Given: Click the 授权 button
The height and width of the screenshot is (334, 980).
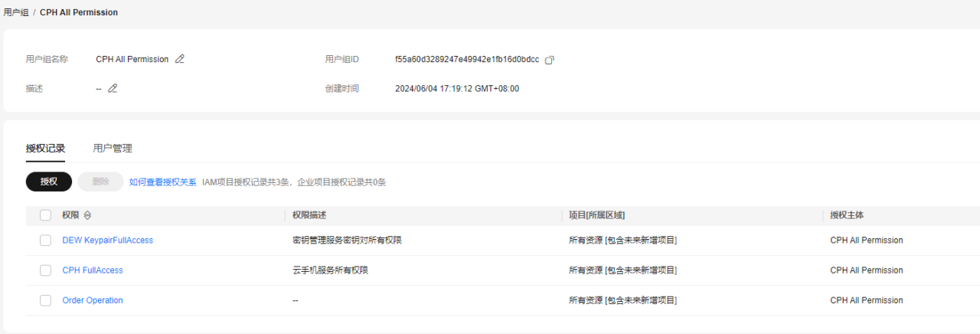Looking at the screenshot, I should [x=49, y=182].
